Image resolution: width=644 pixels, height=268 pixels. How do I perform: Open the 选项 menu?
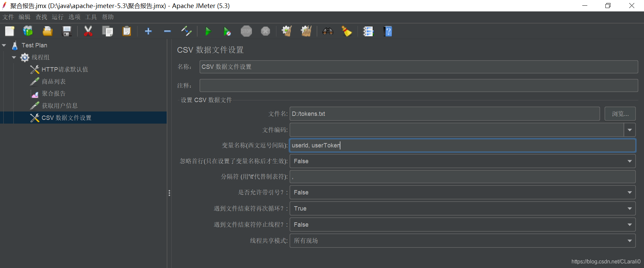coord(74,17)
